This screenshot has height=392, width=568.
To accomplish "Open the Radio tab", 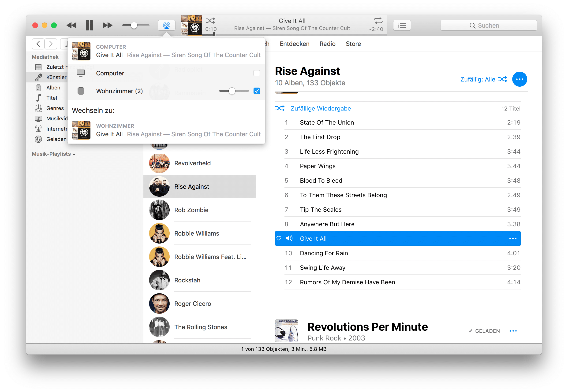I will [327, 44].
